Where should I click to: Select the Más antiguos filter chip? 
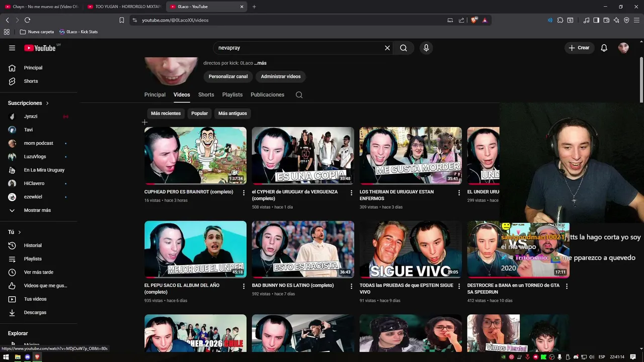(x=232, y=113)
